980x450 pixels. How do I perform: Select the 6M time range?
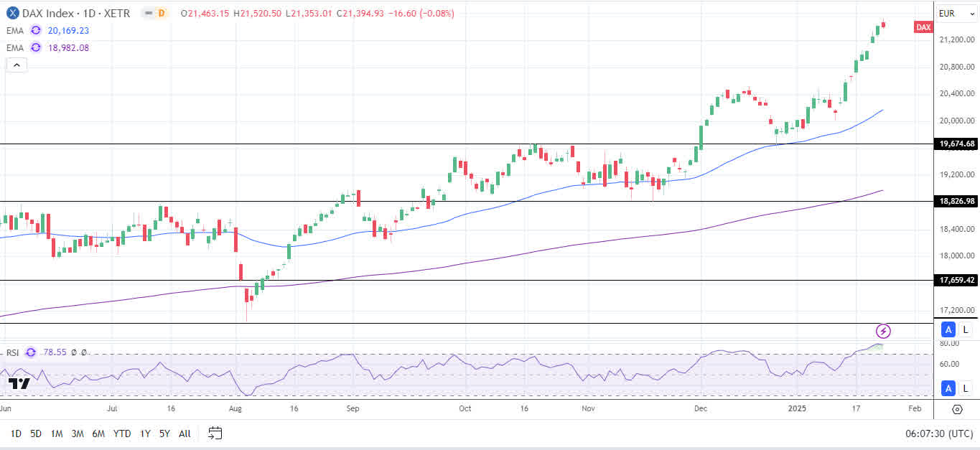[x=99, y=433]
